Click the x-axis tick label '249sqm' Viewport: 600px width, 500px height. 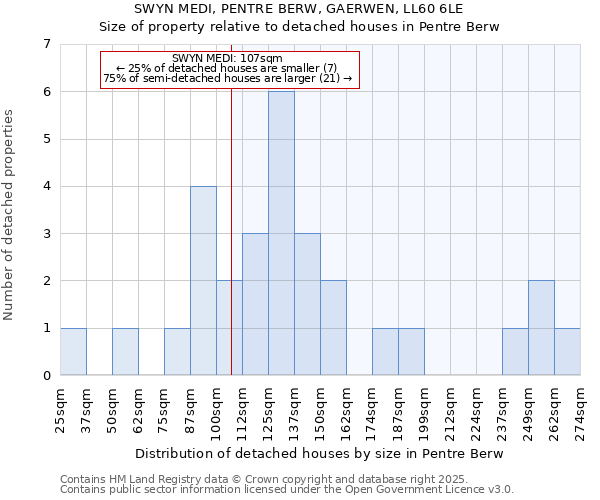[x=528, y=414]
